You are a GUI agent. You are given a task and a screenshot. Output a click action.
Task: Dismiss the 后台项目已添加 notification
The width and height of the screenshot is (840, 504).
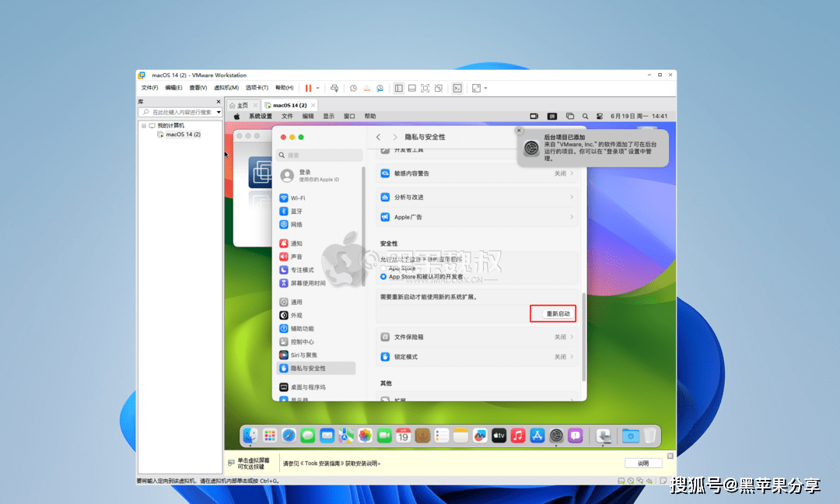(519, 130)
